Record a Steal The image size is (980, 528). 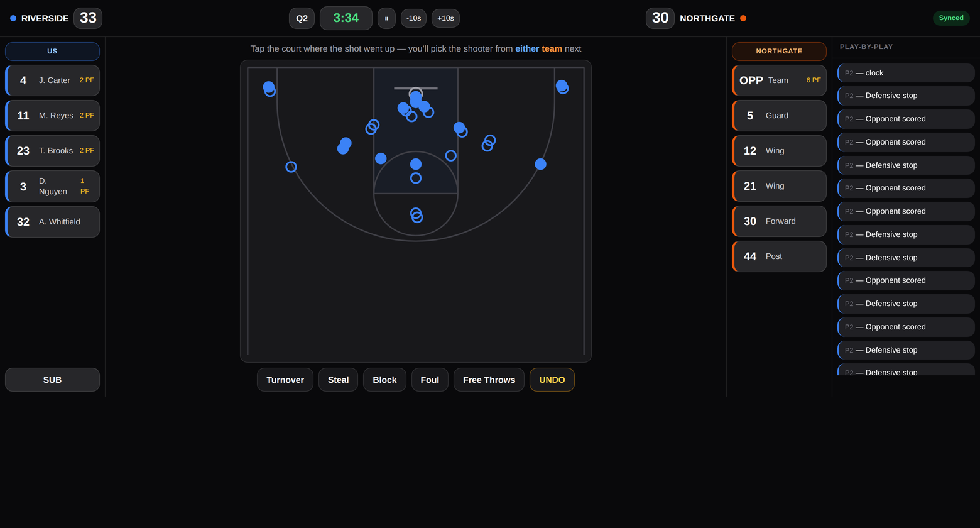point(338,380)
